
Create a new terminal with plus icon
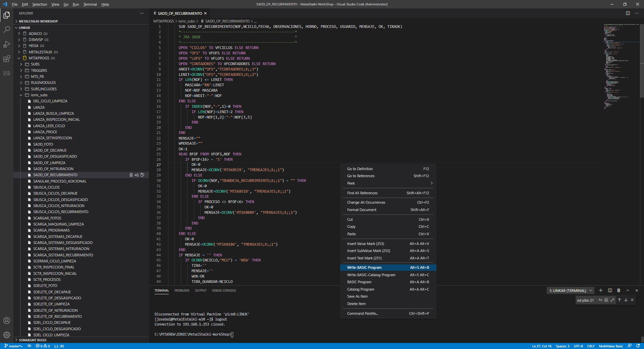pyautogui.click(x=601, y=291)
